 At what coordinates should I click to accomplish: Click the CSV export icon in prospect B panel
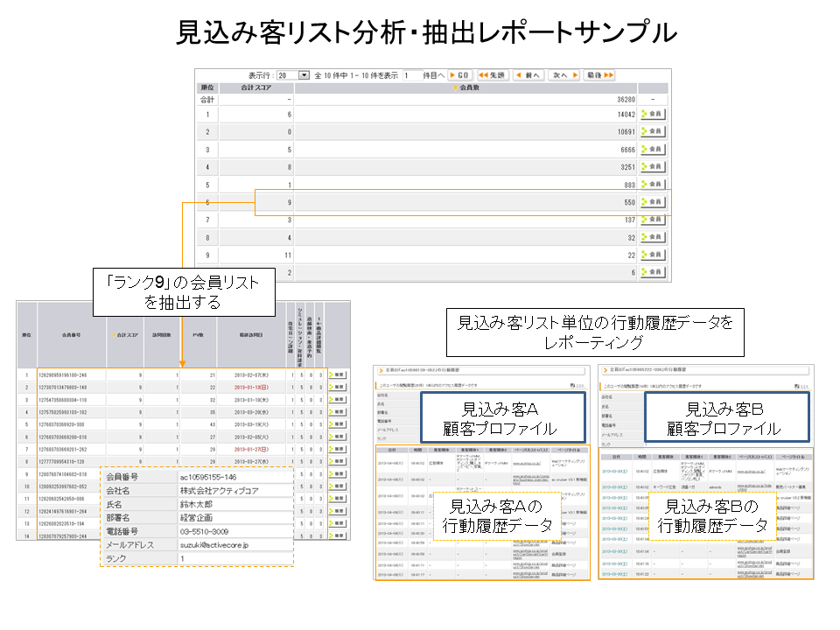tap(801, 386)
